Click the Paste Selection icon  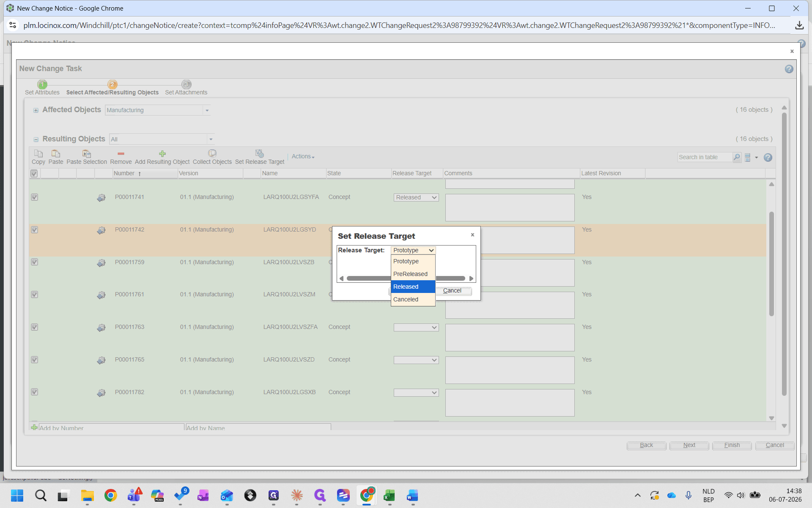[86, 154]
